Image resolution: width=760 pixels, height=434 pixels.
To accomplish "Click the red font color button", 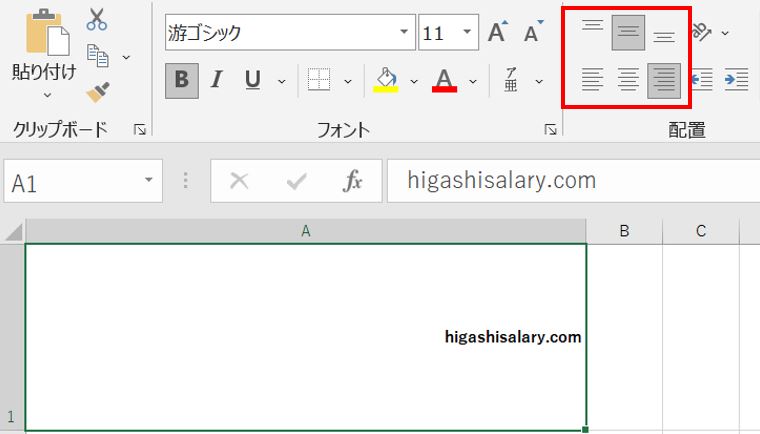I will (445, 80).
